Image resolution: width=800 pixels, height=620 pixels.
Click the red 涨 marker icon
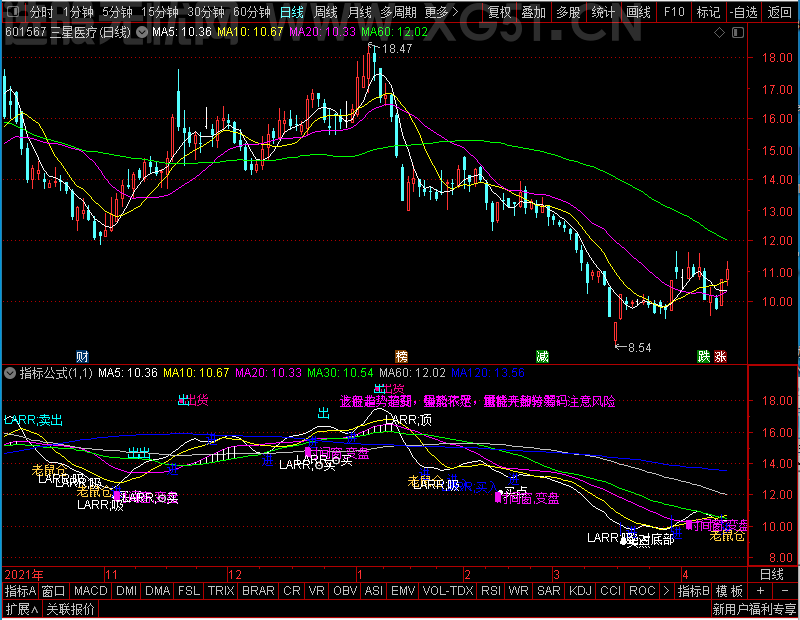[x=720, y=356]
